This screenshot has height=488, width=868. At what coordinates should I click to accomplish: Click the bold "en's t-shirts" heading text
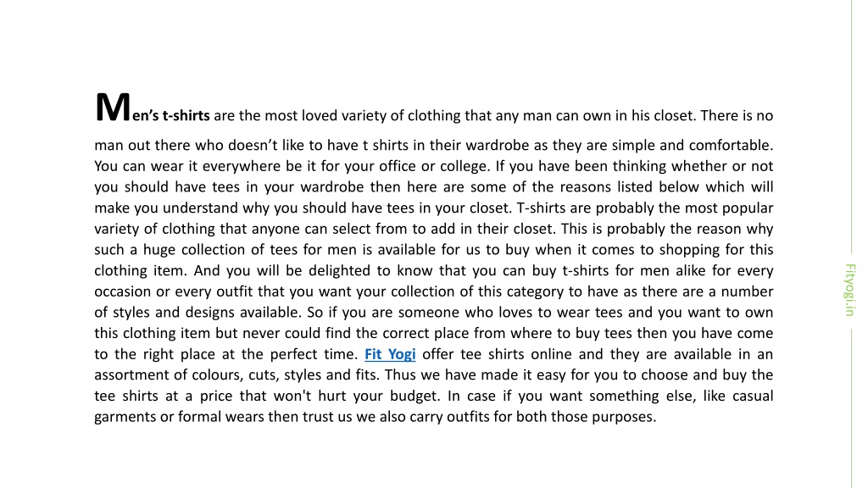[171, 115]
